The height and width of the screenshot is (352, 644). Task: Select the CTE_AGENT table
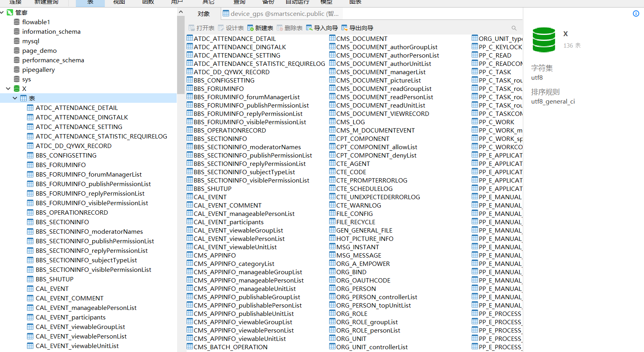353,163
